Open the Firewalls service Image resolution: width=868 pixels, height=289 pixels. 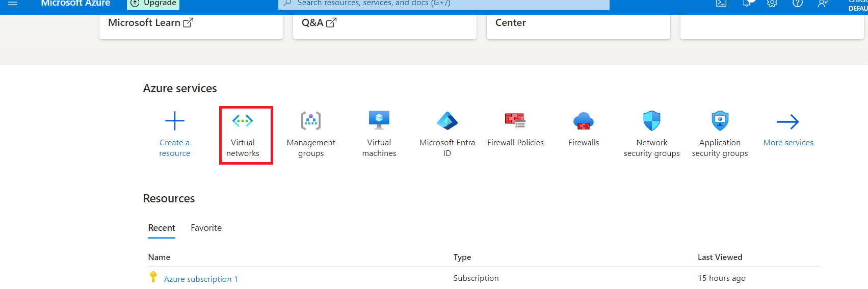tap(584, 121)
